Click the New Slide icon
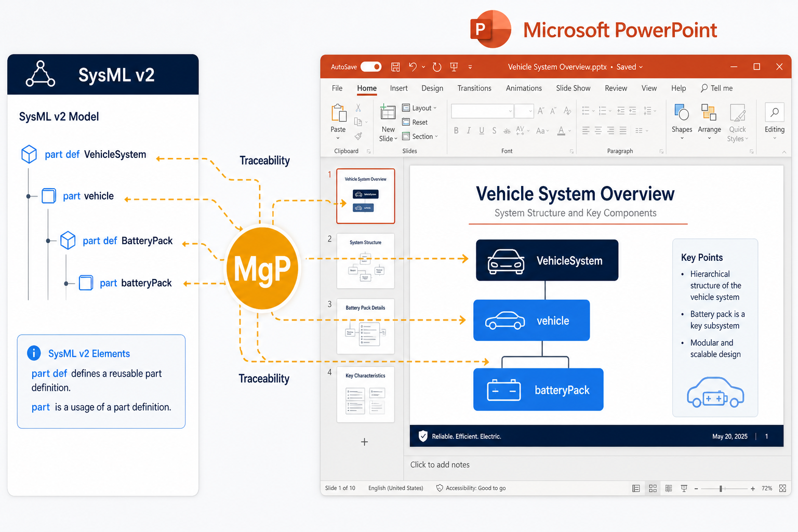 click(388, 112)
